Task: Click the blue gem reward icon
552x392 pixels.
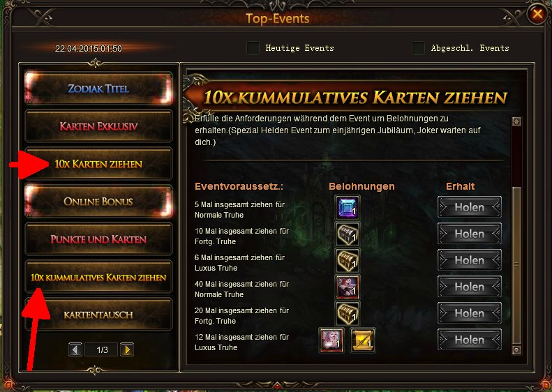Action: point(348,207)
